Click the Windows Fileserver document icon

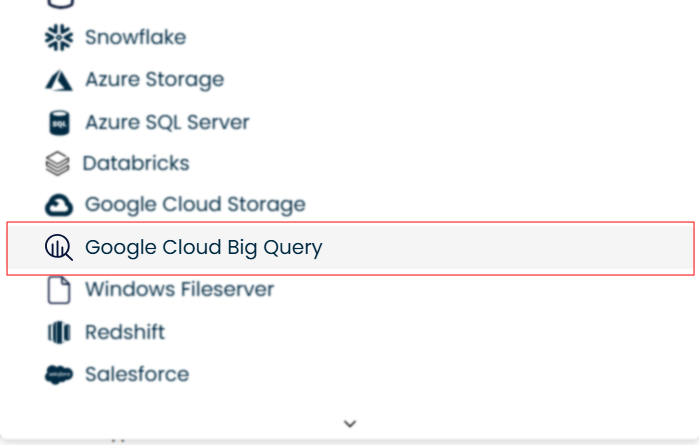pyautogui.click(x=60, y=290)
